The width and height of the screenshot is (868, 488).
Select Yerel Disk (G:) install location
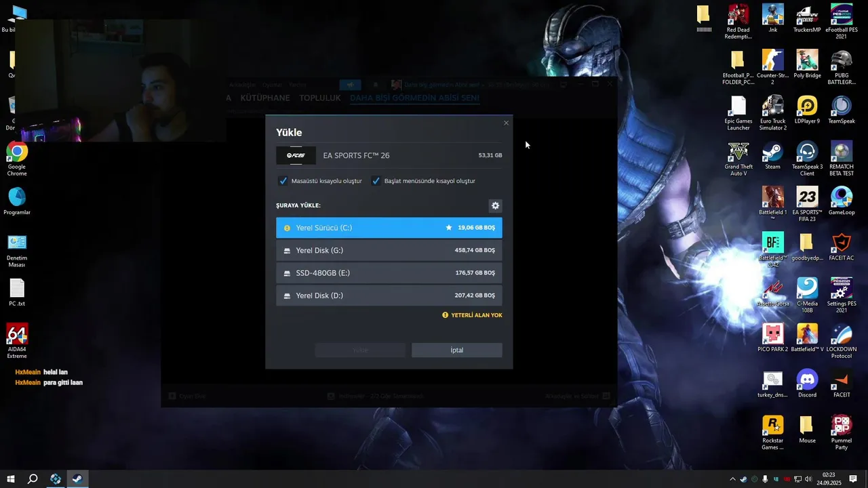389,250
